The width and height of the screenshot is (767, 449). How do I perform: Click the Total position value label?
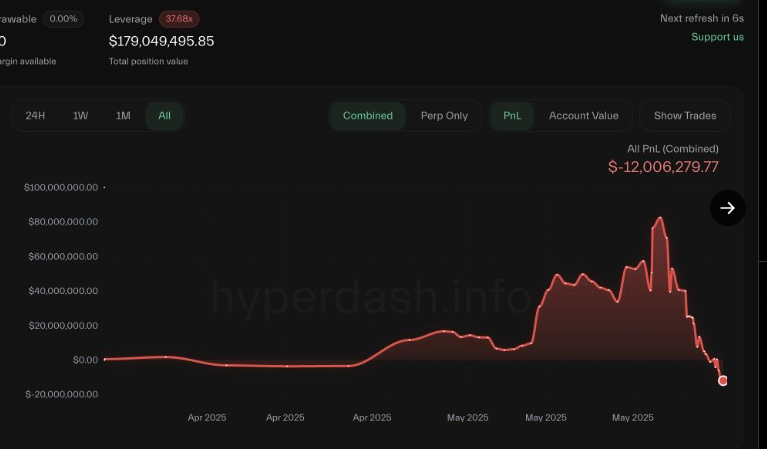coord(148,62)
